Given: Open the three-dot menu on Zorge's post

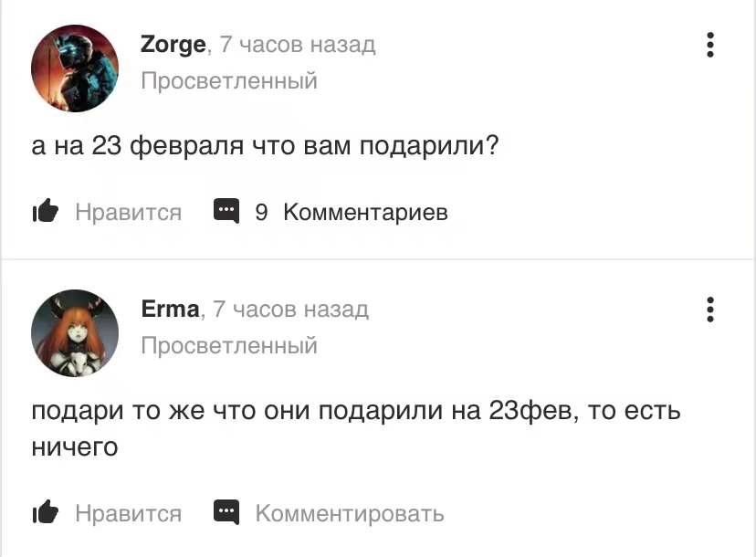Looking at the screenshot, I should point(709,45).
